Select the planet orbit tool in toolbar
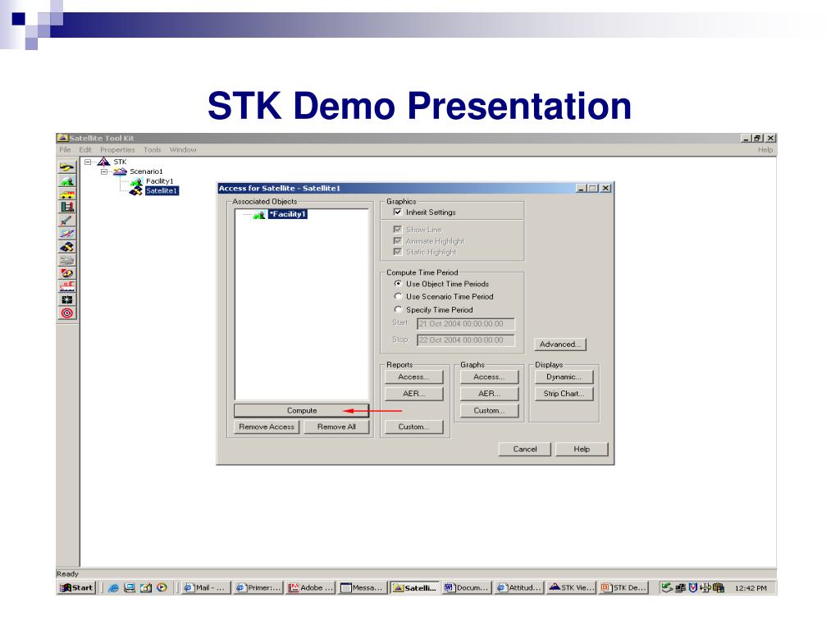 tap(67, 234)
